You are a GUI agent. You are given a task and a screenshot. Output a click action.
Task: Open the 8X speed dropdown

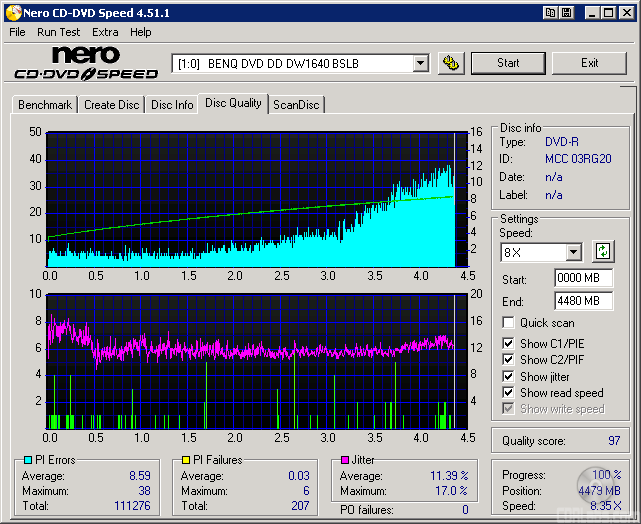click(x=573, y=252)
